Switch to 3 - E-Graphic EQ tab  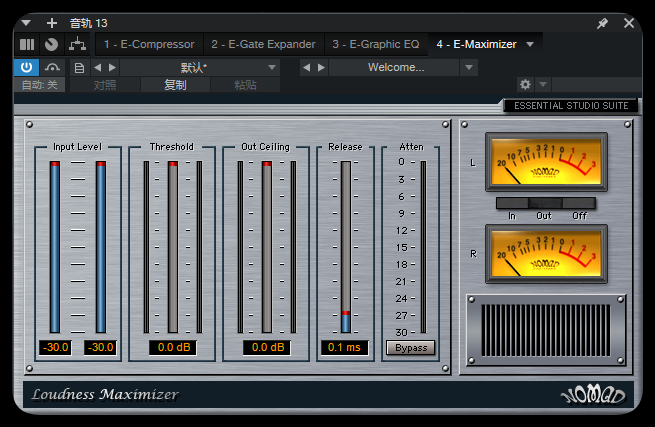pyautogui.click(x=376, y=44)
